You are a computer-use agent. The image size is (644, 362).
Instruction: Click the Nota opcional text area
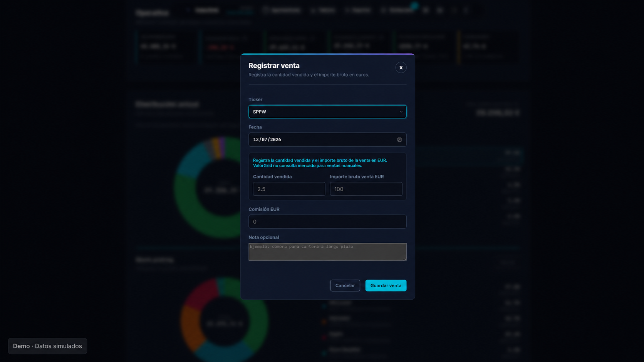click(327, 252)
